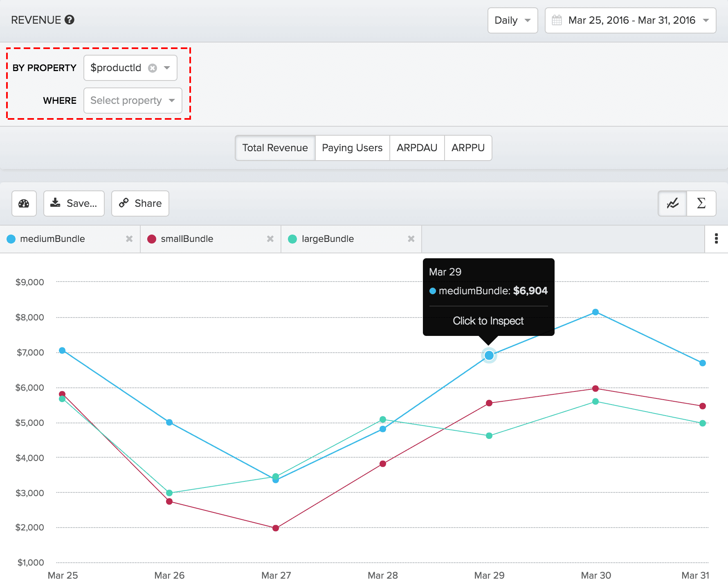Open the three-dot legend options menu

point(716,239)
